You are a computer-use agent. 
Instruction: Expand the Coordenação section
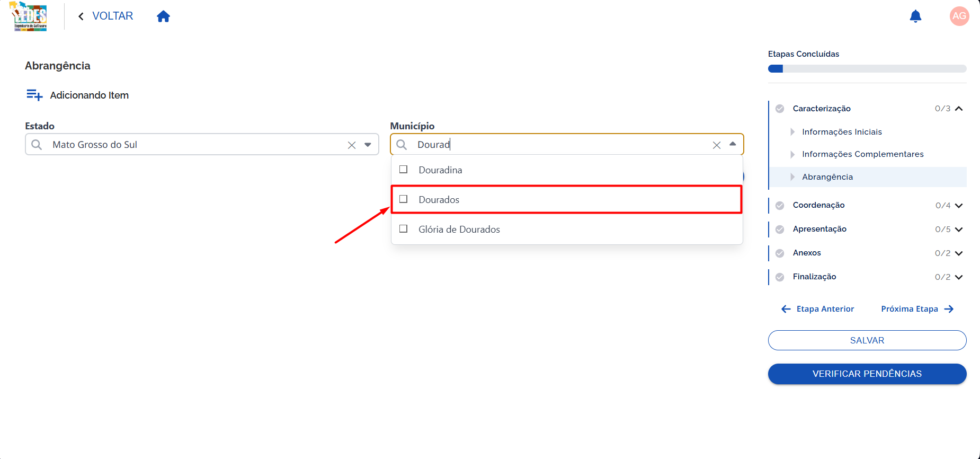point(959,206)
